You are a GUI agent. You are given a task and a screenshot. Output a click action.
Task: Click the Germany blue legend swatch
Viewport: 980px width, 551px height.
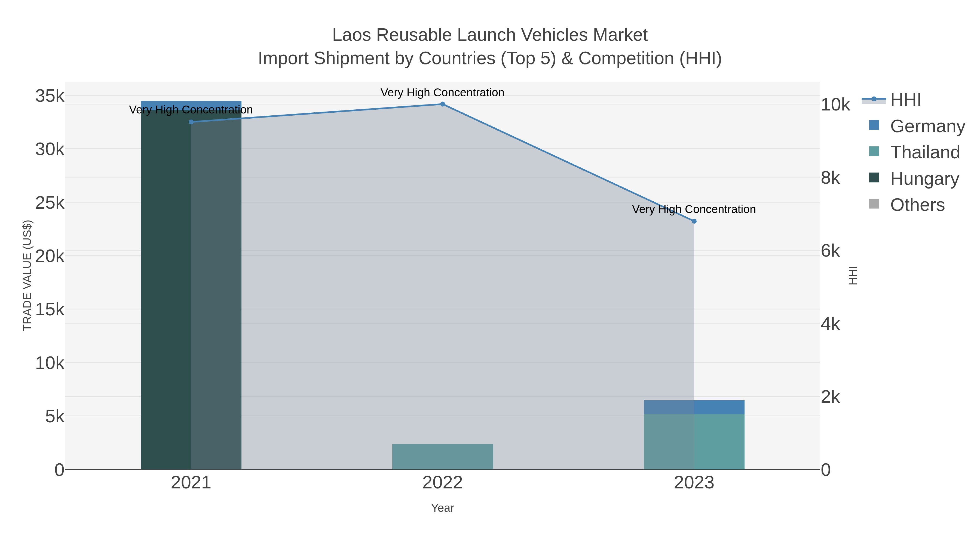[874, 125]
